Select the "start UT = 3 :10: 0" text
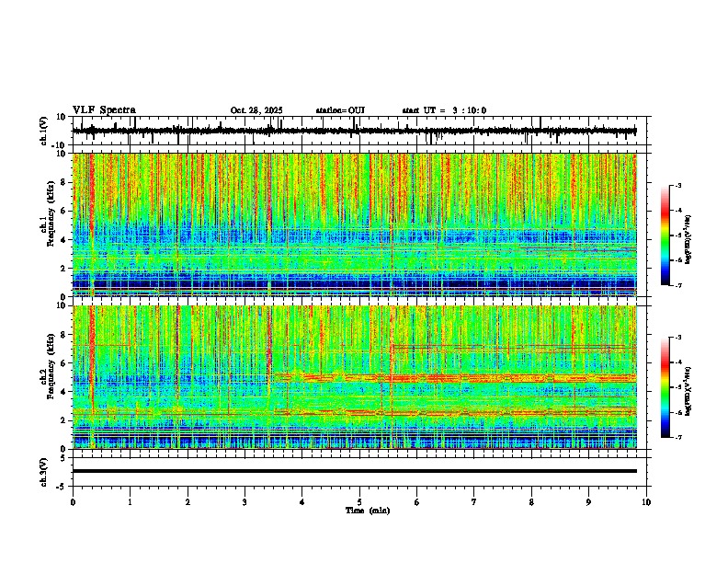 point(444,110)
